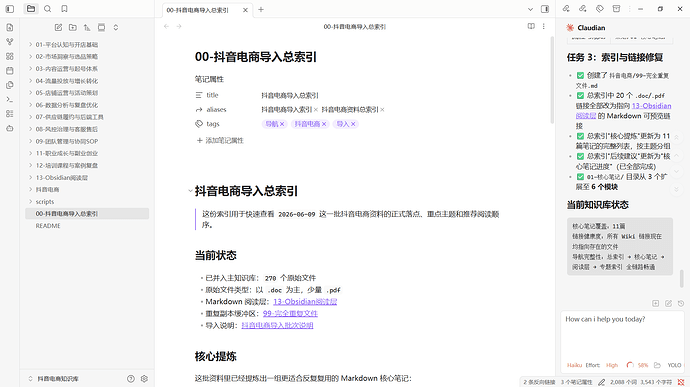The image size is (690, 387).
Task: Open daily note calendar ribbon icon
Action: click(10, 71)
